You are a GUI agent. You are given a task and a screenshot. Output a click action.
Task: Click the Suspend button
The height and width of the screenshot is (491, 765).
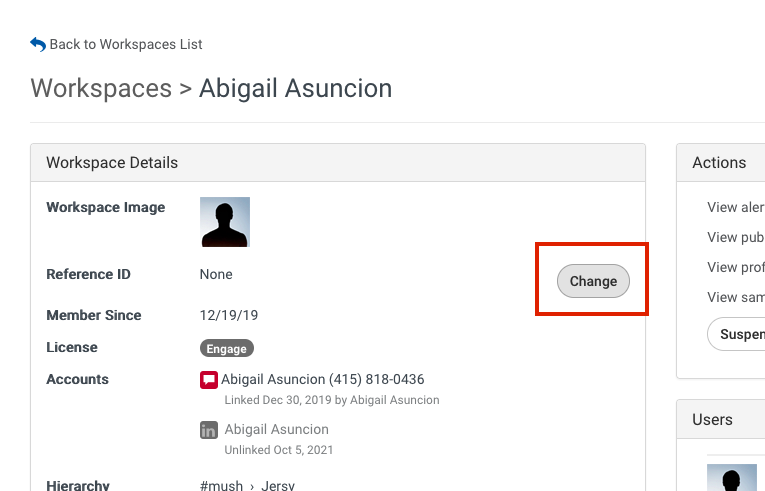(x=736, y=334)
